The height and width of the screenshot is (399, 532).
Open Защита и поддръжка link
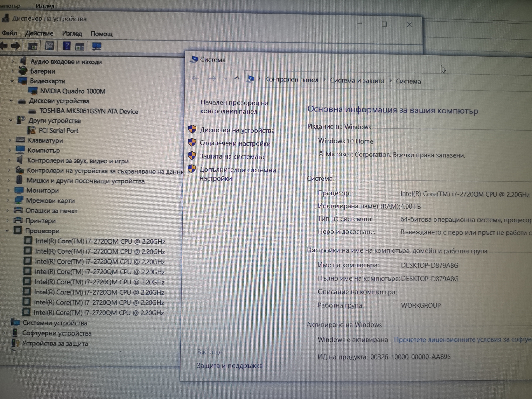pos(230,366)
